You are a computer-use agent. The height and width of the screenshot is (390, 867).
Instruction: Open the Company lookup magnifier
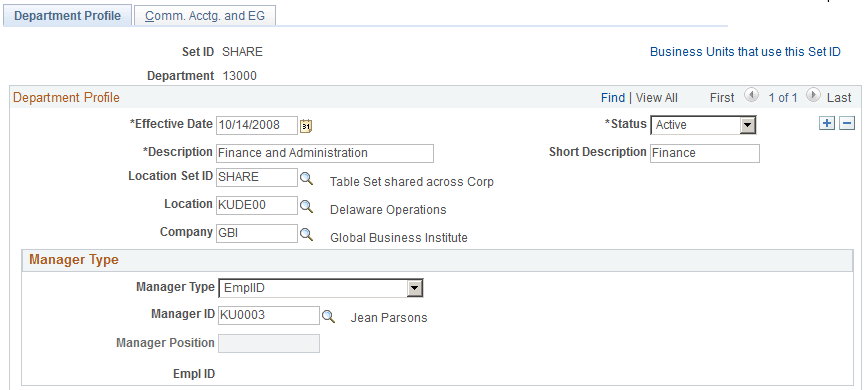(x=306, y=235)
